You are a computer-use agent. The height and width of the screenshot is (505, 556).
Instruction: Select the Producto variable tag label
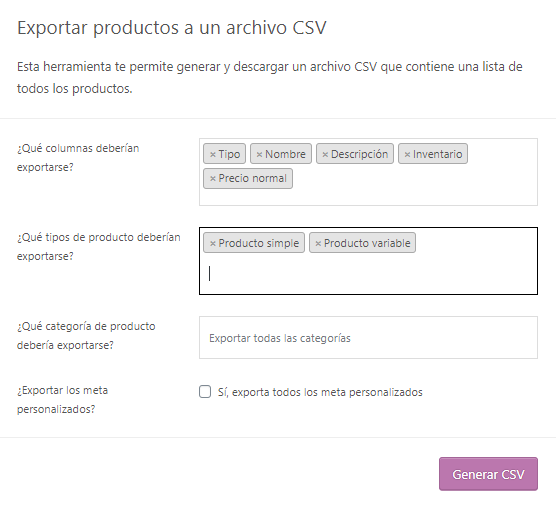(367, 243)
